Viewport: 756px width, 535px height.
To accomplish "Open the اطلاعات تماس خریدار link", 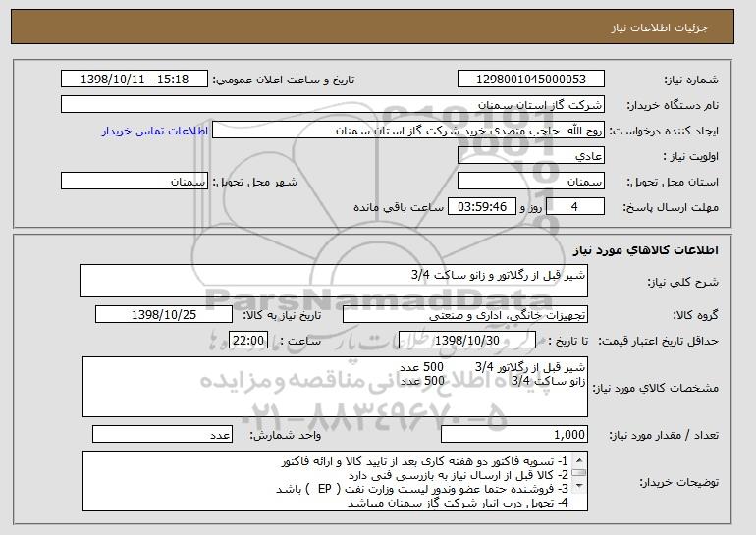I will pyautogui.click(x=155, y=132).
